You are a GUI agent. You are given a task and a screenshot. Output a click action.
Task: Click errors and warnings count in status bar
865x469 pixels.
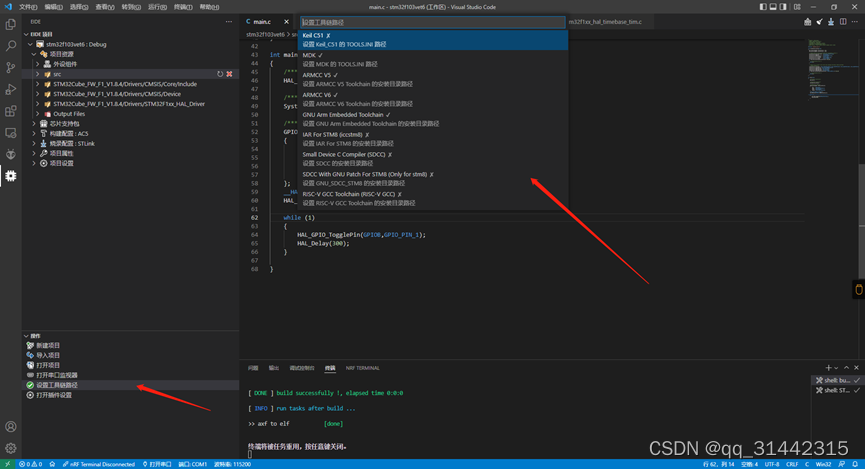click(31, 464)
